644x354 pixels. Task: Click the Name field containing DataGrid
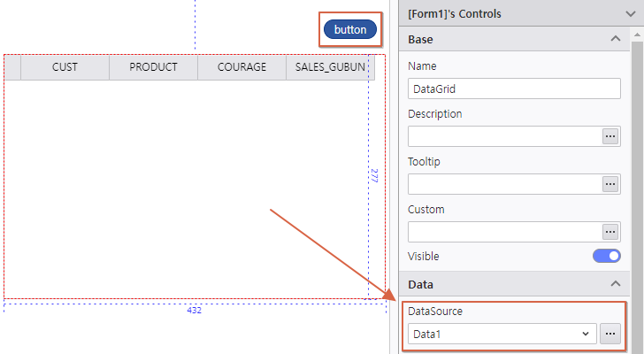tap(515, 88)
